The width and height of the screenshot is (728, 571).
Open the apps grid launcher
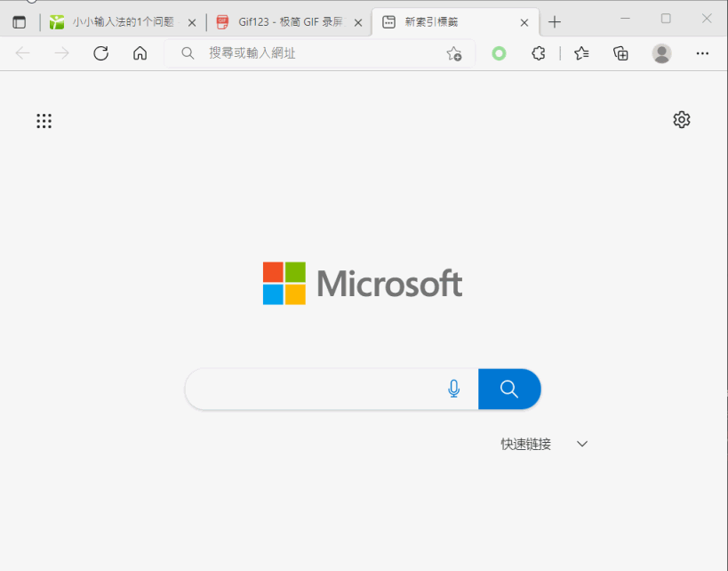pos(44,121)
